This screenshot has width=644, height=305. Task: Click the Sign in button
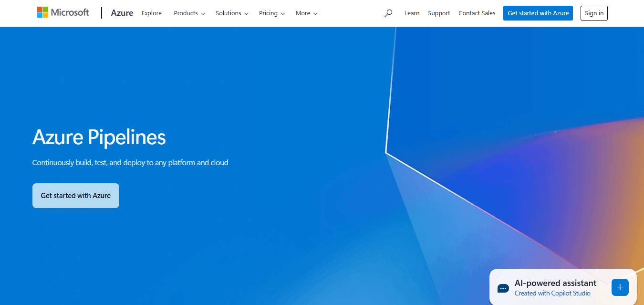pyautogui.click(x=594, y=13)
